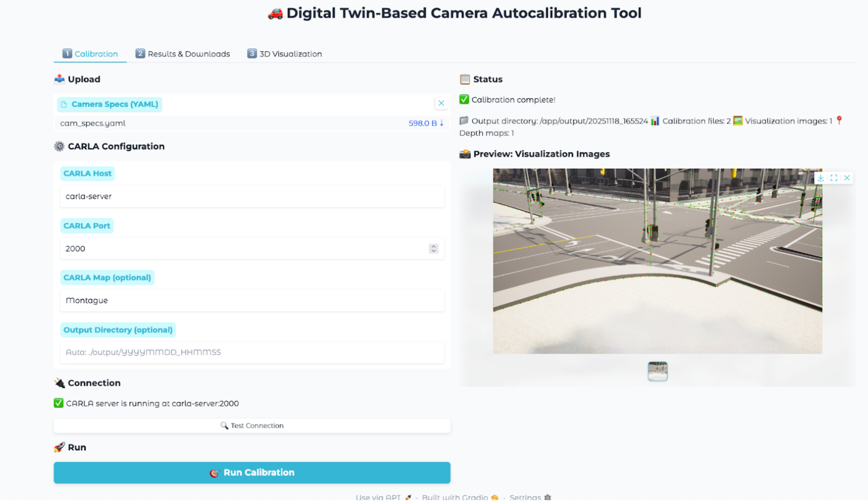This screenshot has width=868, height=502.
Task: Click the download arrow next to 598.0 B
Action: tap(441, 123)
